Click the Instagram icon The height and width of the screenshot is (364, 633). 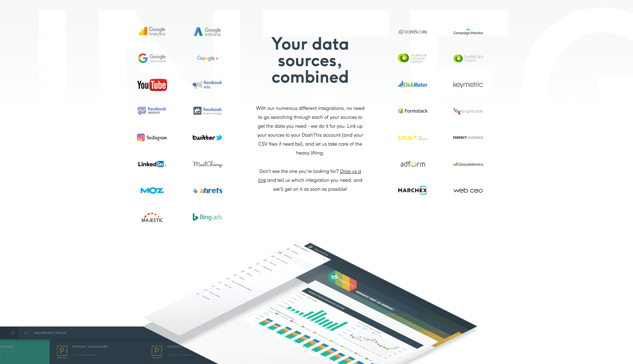[140, 137]
